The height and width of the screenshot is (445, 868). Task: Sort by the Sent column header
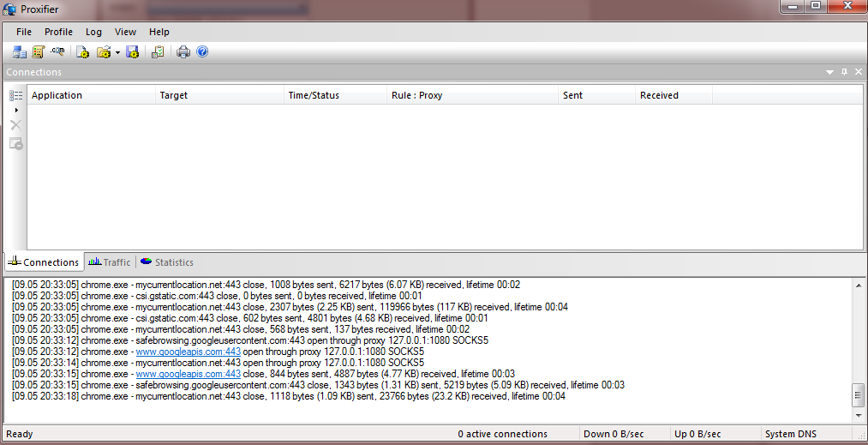[597, 95]
